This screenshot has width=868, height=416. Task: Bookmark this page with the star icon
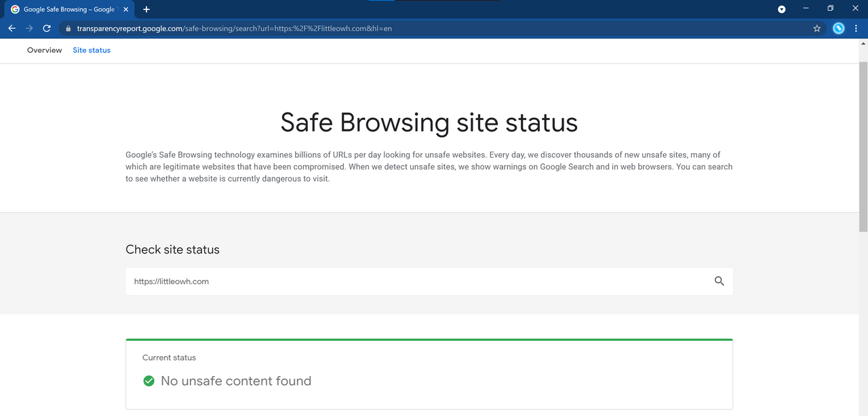pyautogui.click(x=817, y=28)
